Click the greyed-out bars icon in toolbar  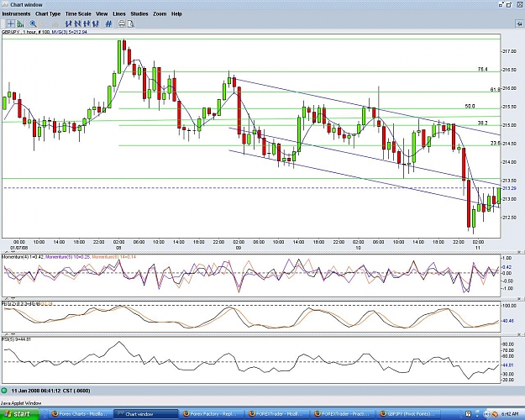55,24
